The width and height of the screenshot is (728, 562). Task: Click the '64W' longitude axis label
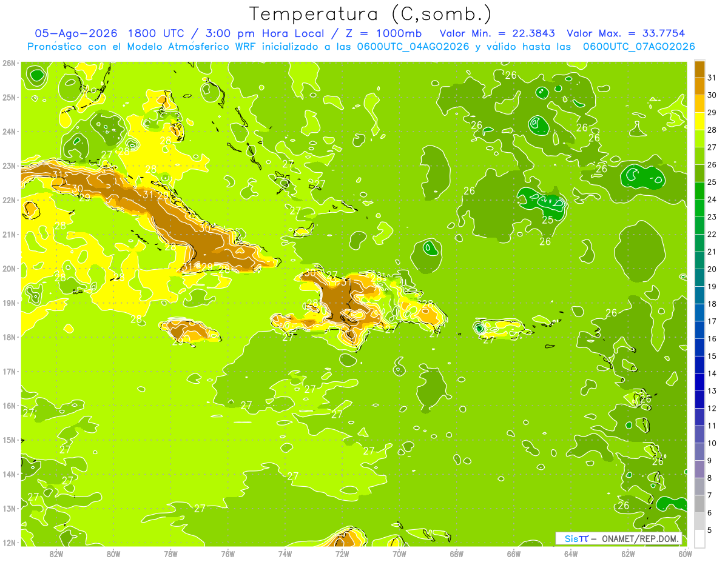click(x=571, y=554)
